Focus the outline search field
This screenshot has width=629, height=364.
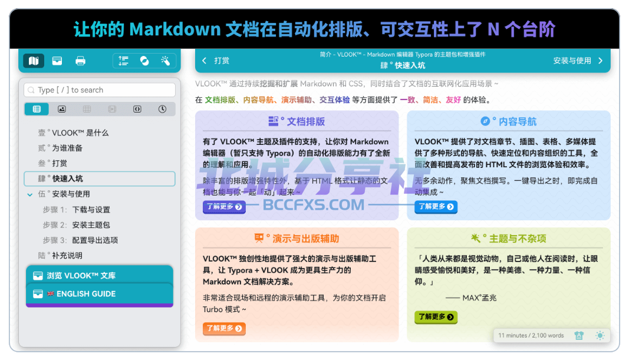coord(100,90)
